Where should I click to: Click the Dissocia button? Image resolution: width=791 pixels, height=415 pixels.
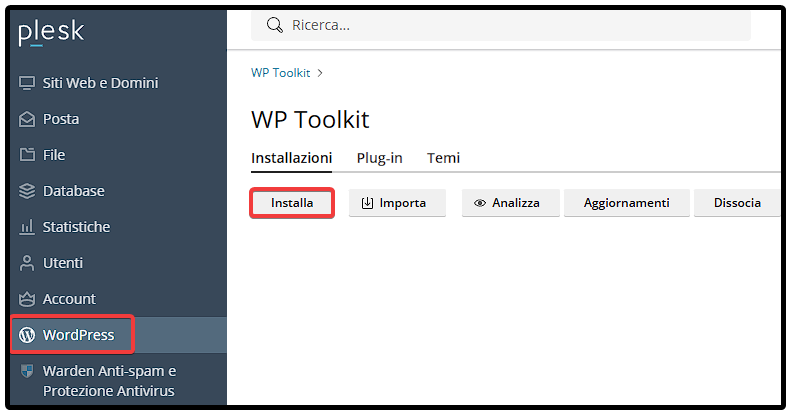pyautogui.click(x=737, y=203)
